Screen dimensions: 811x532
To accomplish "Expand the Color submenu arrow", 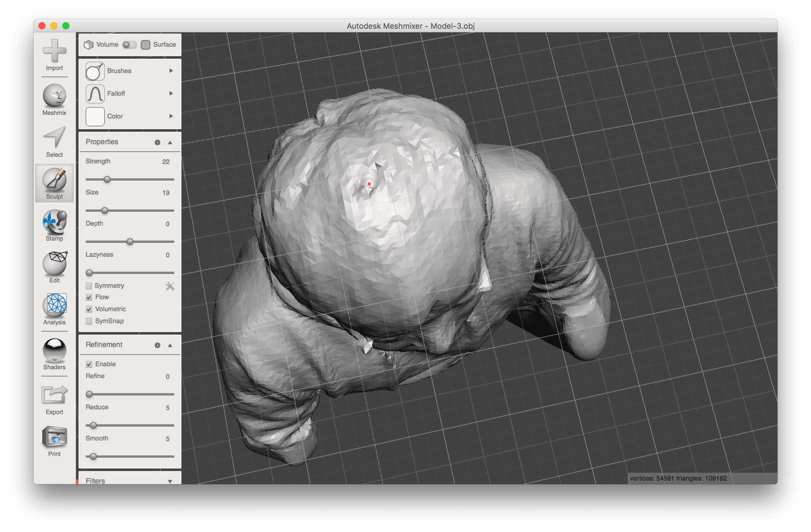I will [x=171, y=116].
